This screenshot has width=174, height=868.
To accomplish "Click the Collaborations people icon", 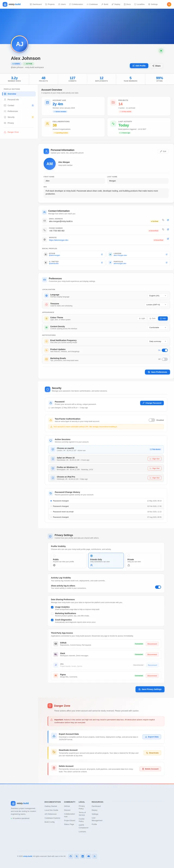I will click(48, 124).
